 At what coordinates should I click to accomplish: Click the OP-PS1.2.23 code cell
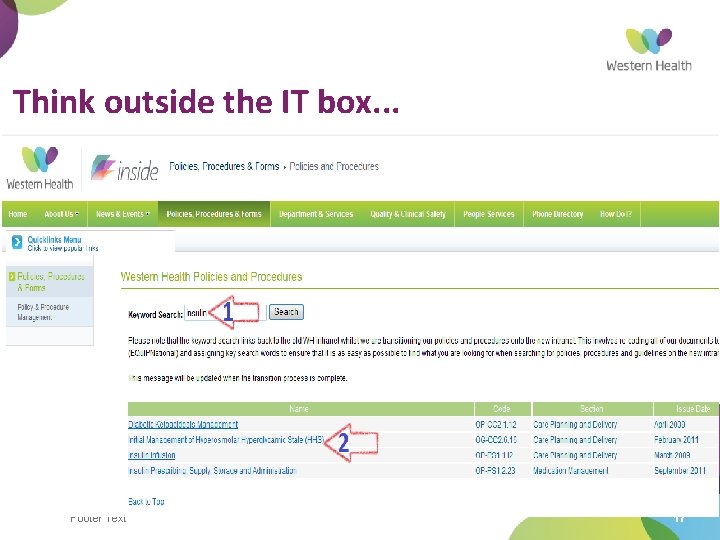click(495, 471)
